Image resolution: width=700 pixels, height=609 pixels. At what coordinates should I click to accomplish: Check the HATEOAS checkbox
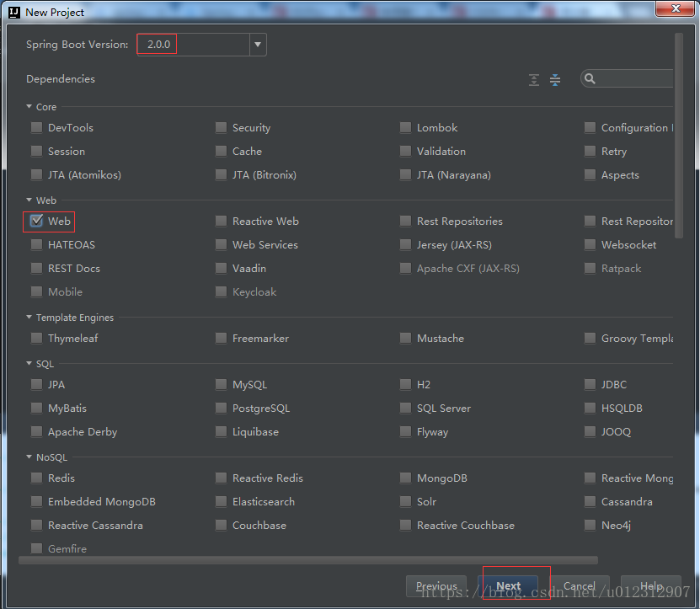(x=36, y=244)
